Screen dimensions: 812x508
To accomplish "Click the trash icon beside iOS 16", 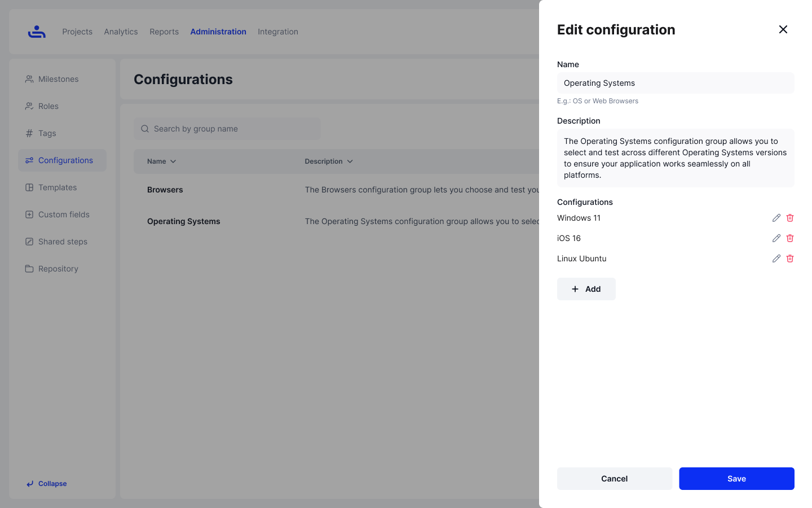I will (x=790, y=238).
